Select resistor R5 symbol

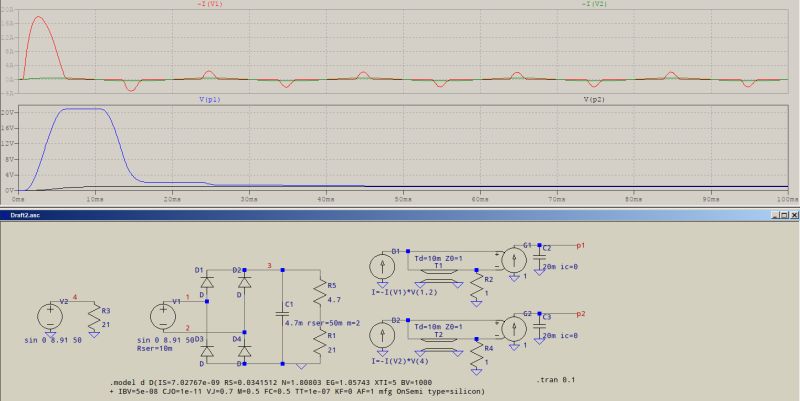(320, 292)
